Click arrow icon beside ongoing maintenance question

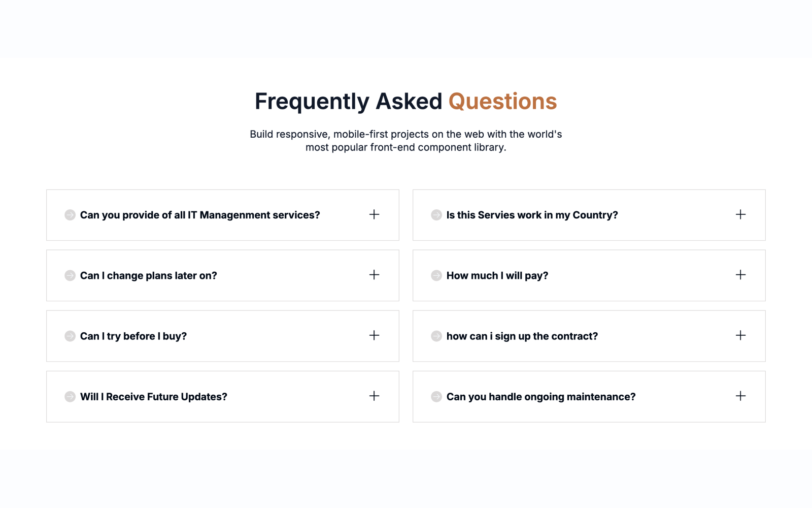click(x=436, y=397)
